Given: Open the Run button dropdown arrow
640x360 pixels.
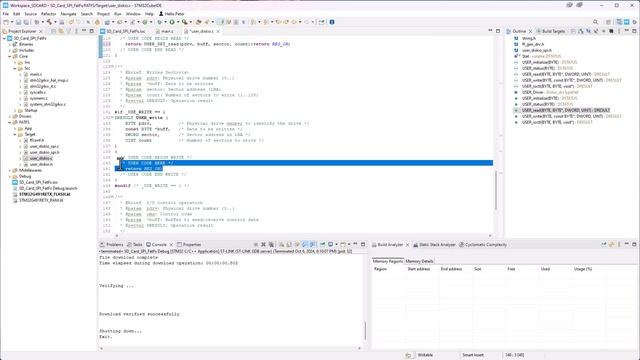Looking at the screenshot, I should (x=178, y=22).
